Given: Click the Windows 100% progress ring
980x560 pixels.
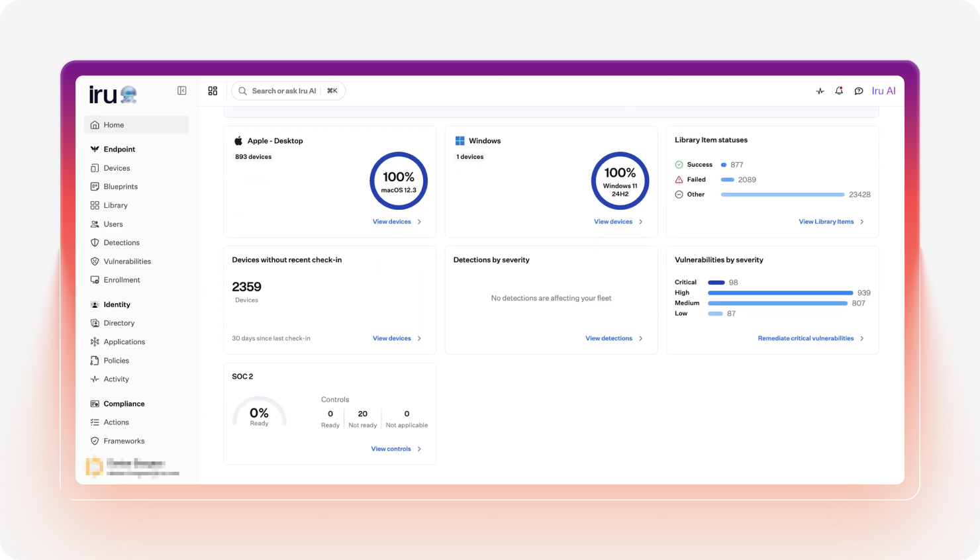Looking at the screenshot, I should [x=620, y=181].
